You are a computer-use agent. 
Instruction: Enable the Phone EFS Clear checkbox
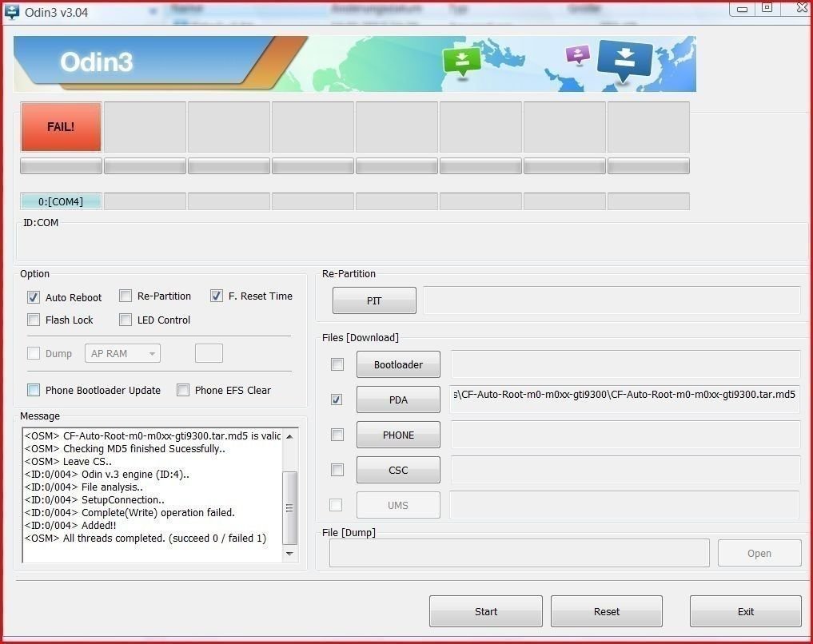click(x=183, y=390)
